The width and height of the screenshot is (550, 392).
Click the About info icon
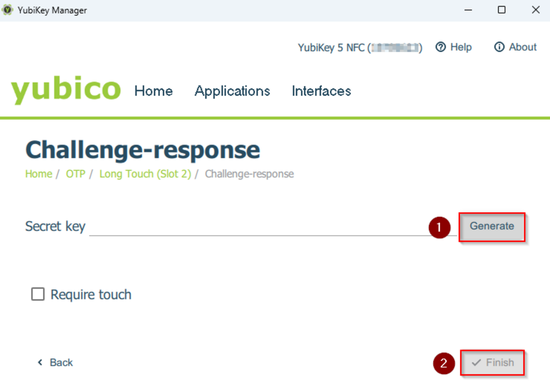tap(499, 47)
